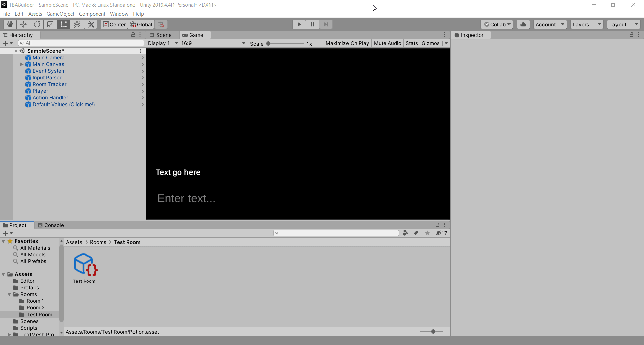Open the Display 1 dropdown

point(163,43)
